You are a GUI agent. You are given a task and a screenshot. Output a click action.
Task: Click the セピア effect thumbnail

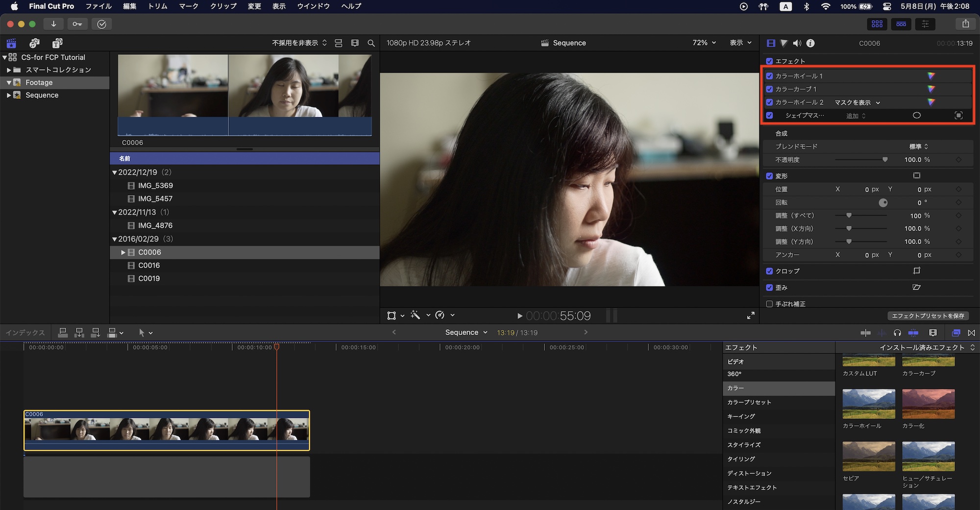[868, 456]
